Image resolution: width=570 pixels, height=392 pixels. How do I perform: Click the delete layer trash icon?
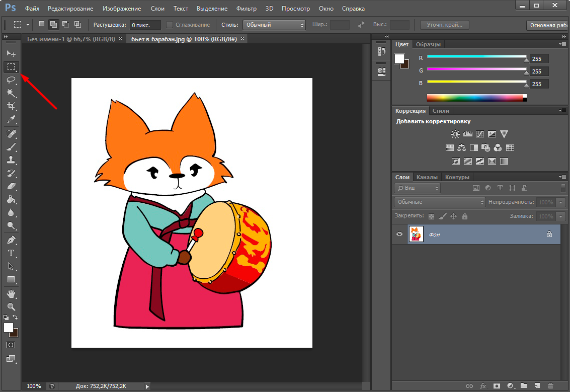coord(550,386)
